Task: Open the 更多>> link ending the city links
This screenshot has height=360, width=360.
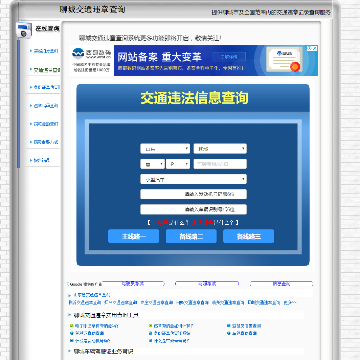Action: pyautogui.click(x=289, y=303)
